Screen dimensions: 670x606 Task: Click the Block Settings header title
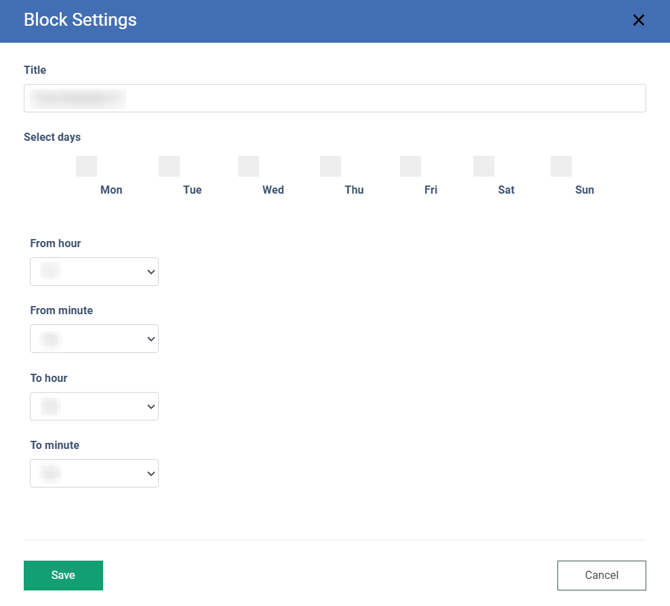(x=80, y=20)
